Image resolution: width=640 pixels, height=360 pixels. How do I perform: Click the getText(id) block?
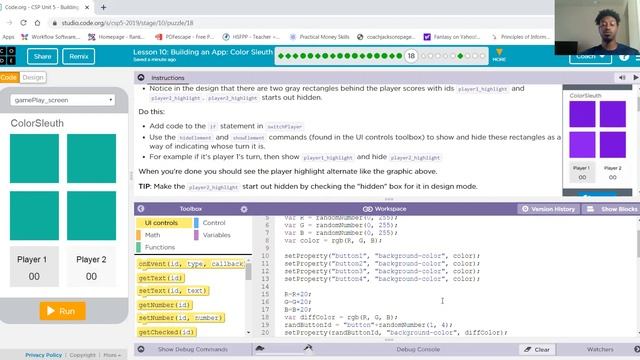pyautogui.click(x=161, y=278)
